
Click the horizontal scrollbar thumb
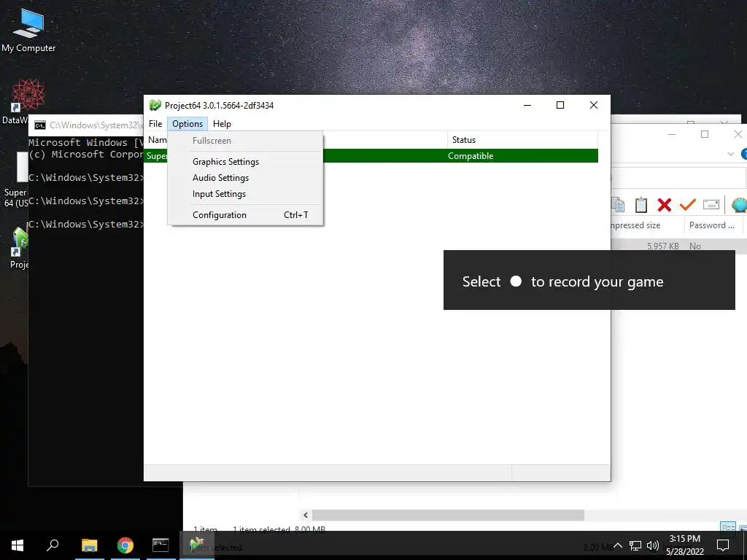448,516
